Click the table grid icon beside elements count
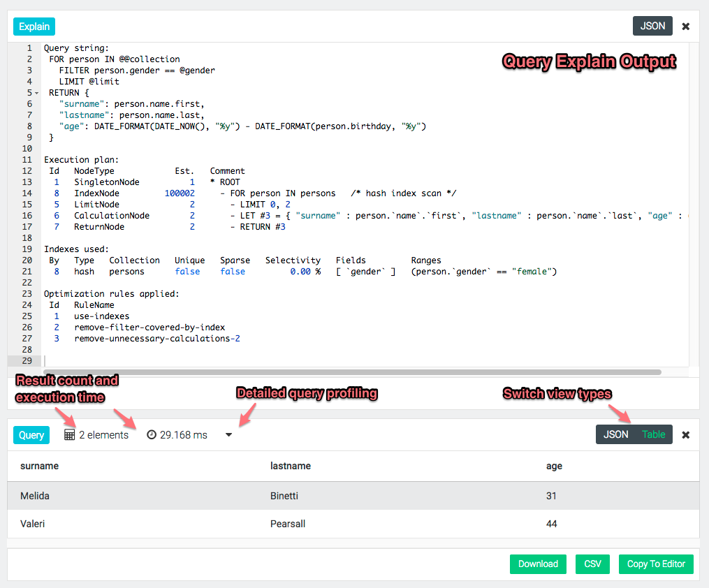Screen dimensions: 709x588 [x=69, y=435]
